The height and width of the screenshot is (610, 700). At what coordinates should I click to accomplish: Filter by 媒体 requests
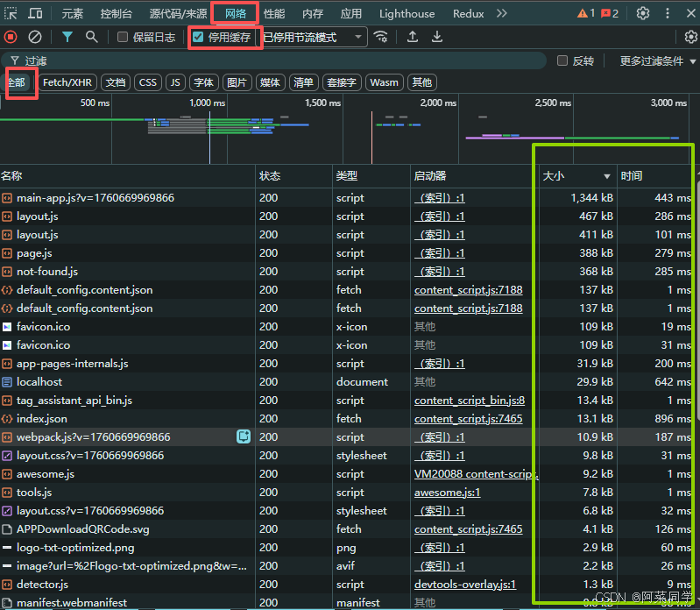point(270,82)
